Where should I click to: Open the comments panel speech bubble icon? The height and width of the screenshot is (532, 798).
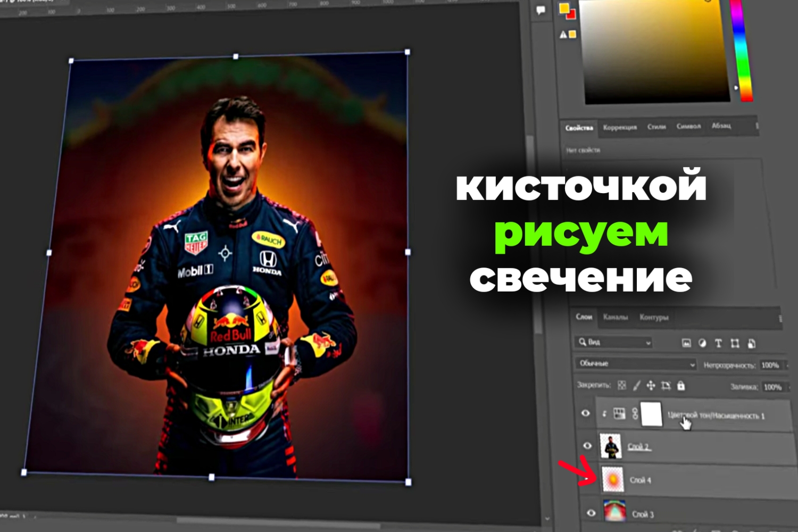541,10
